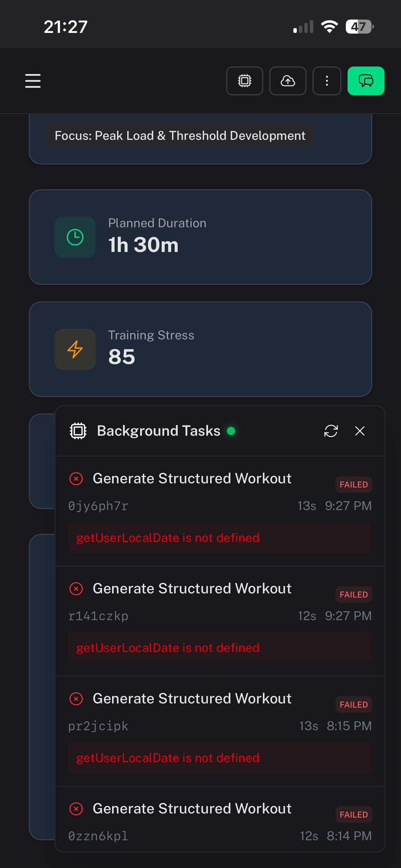
Task: Click the cloud upload icon
Action: pos(288,81)
